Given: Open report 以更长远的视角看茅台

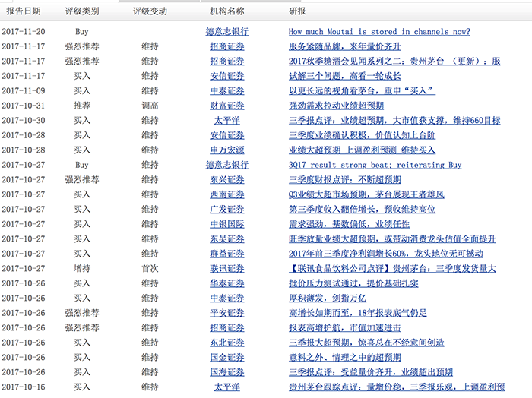Looking at the screenshot, I should pyautogui.click(x=362, y=91).
